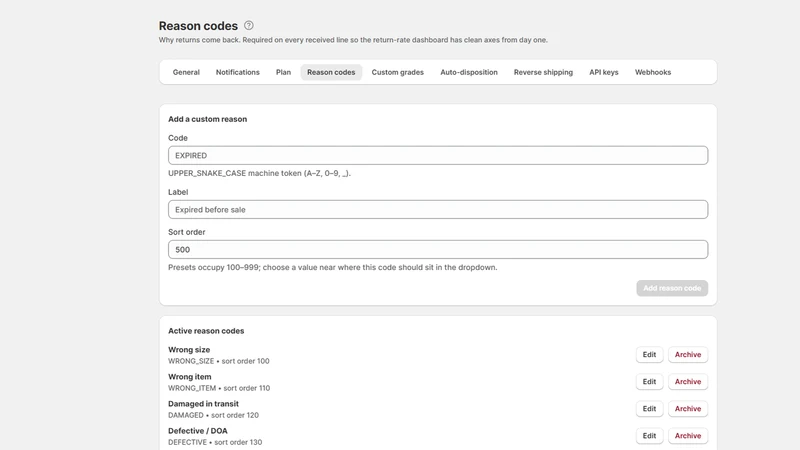This screenshot has height=450, width=800.
Task: Click the Active reason codes heading
Action: pyautogui.click(x=206, y=331)
